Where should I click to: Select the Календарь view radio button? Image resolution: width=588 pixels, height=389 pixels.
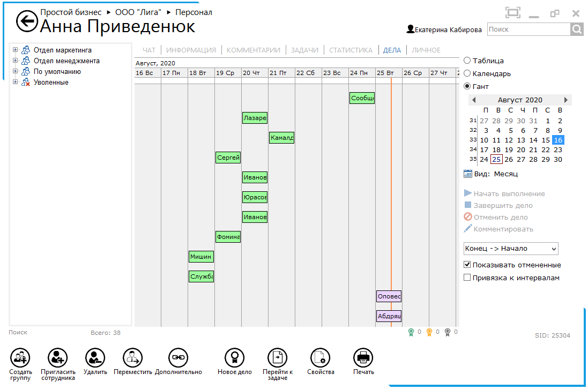467,73
